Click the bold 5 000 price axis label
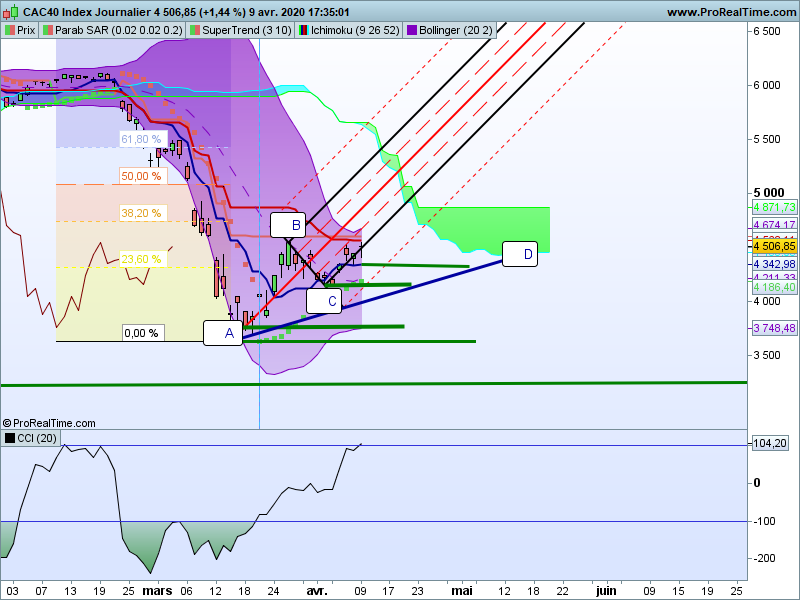Screen dimensions: 800x600 (769, 193)
